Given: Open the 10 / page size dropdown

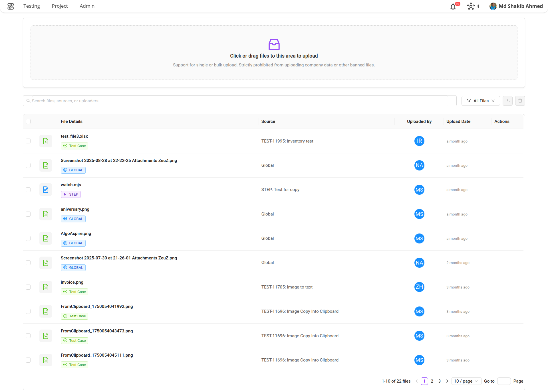Looking at the screenshot, I should pos(466,381).
